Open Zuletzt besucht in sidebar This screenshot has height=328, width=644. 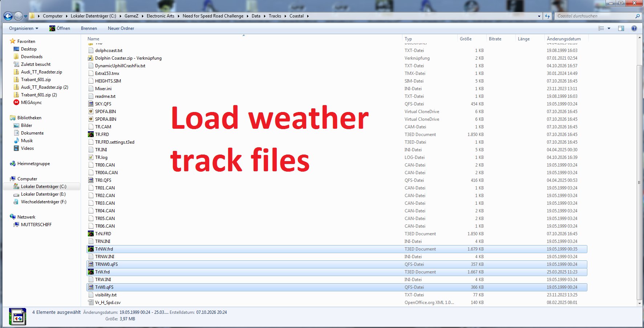[36, 64]
